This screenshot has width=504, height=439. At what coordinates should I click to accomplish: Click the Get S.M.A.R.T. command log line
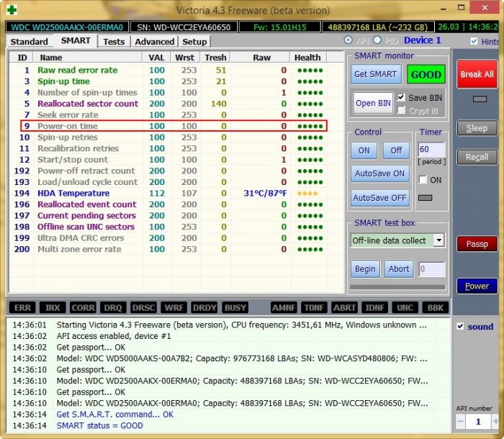(x=114, y=415)
